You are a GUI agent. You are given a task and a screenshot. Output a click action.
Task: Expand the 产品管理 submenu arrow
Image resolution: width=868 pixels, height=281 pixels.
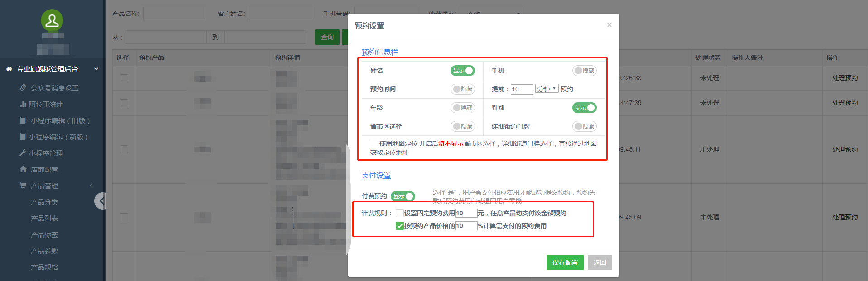(x=91, y=186)
